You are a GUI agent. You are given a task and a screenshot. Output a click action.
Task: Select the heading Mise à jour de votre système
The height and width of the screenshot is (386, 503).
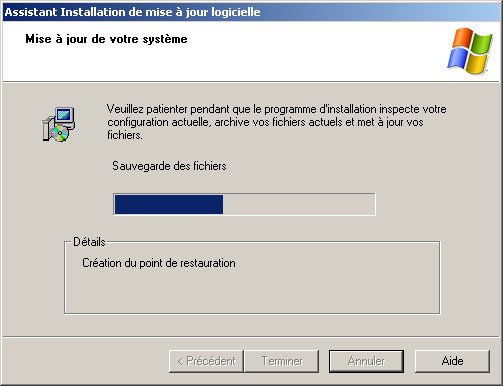click(x=106, y=39)
